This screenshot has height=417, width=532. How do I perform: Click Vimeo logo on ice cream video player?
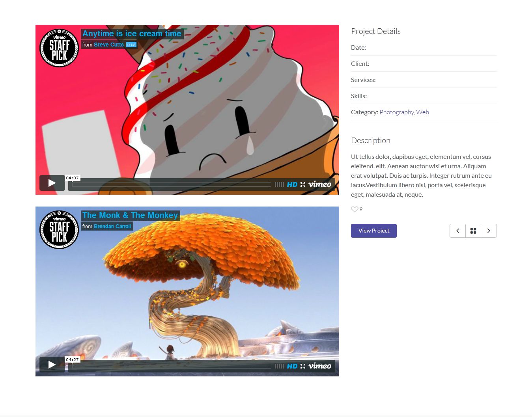tap(320, 184)
